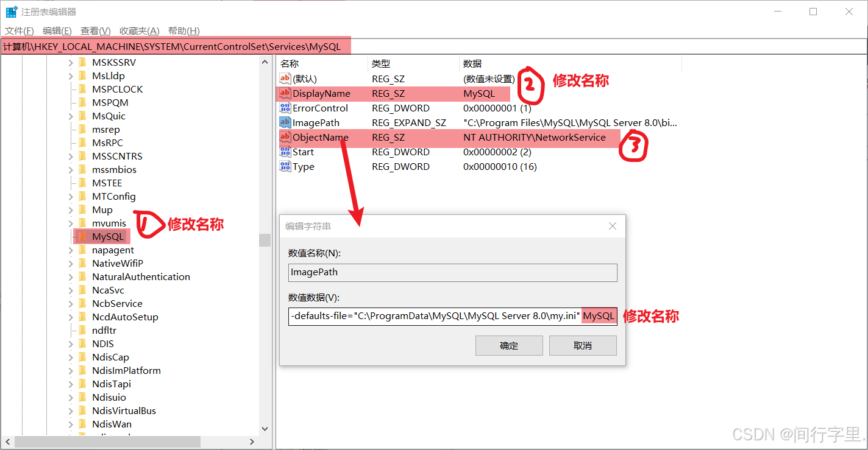This screenshot has width=868, height=450.
Task: Click the folder icon next to MTConfig
Action: pos(83,196)
